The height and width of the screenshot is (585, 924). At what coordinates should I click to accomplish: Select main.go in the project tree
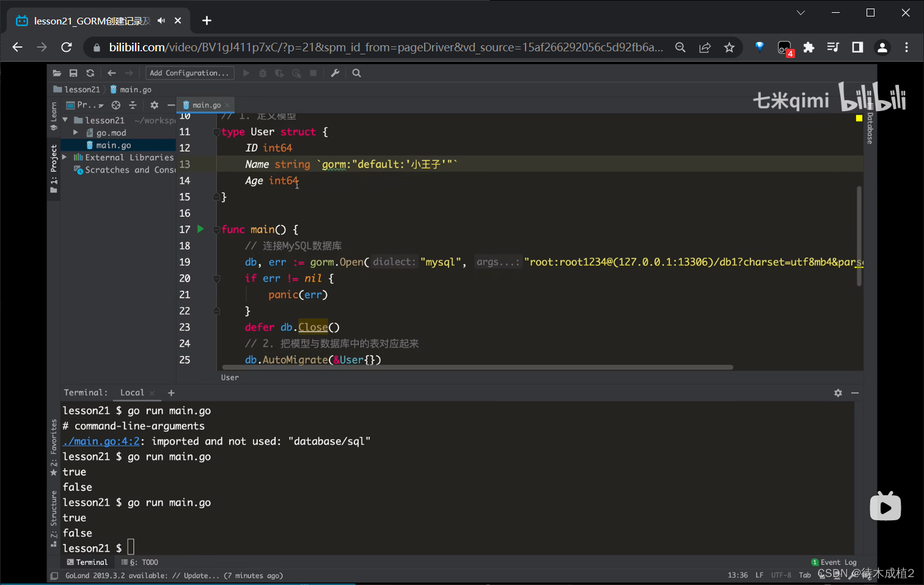point(114,145)
